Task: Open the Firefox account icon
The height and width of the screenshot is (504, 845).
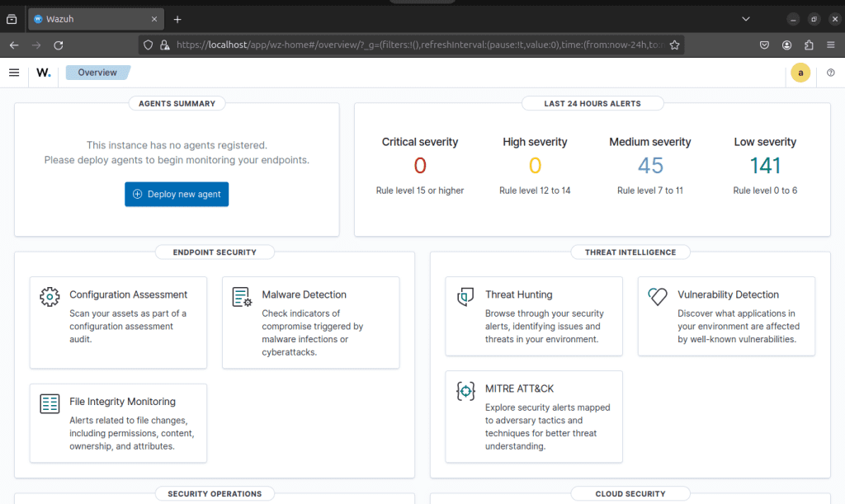Action: [786, 45]
